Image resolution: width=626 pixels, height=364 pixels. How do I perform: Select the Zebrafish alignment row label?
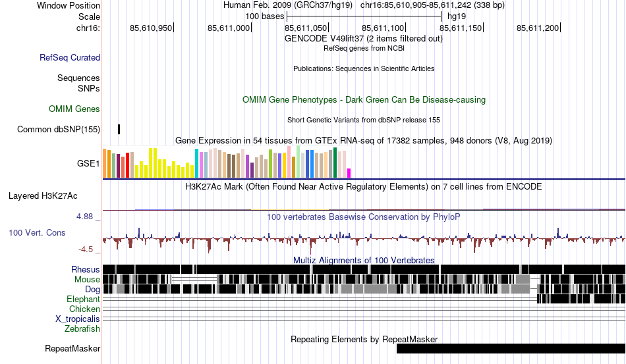(82, 329)
